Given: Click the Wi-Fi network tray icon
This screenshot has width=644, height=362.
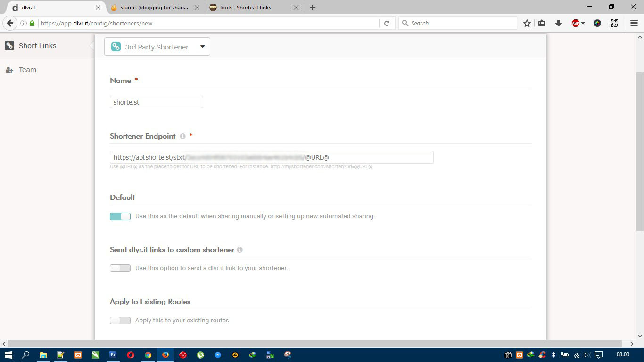Looking at the screenshot, I should point(577,354).
